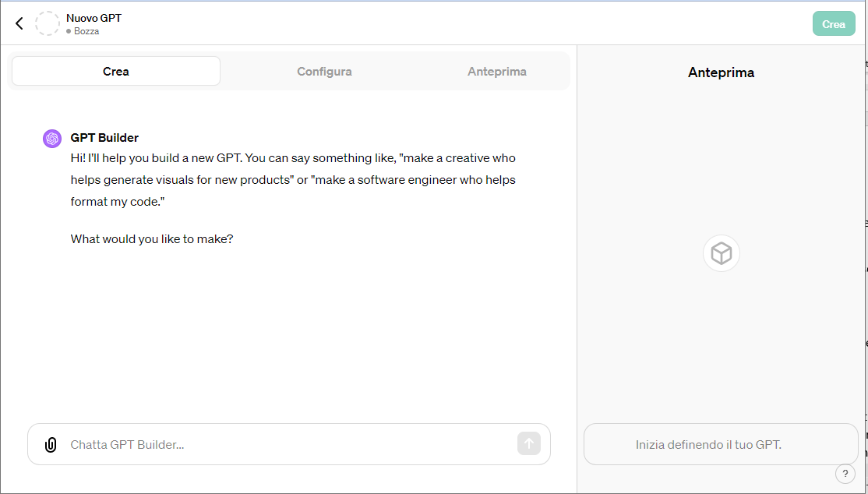Screen dimensions: 868x494
Task: Attach a file with the paperclip icon
Action: pyautogui.click(x=51, y=445)
